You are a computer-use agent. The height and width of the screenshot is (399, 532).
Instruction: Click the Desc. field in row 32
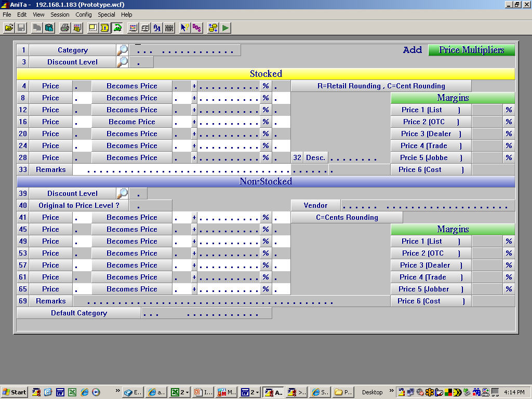(x=359, y=158)
